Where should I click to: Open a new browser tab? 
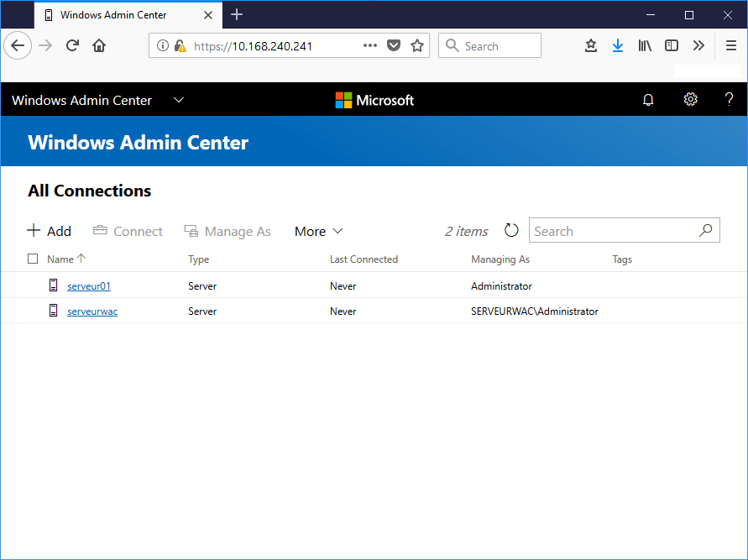[x=237, y=15]
